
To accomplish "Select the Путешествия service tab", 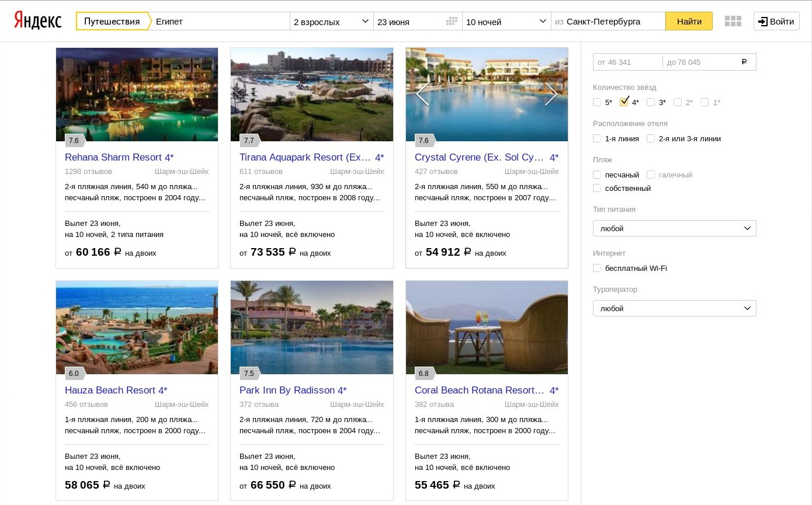I will pyautogui.click(x=112, y=22).
